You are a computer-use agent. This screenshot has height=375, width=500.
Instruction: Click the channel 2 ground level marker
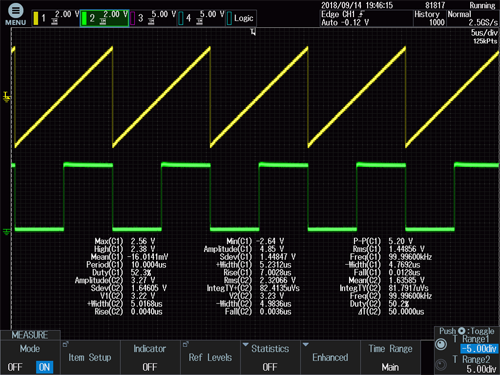(x=7, y=231)
